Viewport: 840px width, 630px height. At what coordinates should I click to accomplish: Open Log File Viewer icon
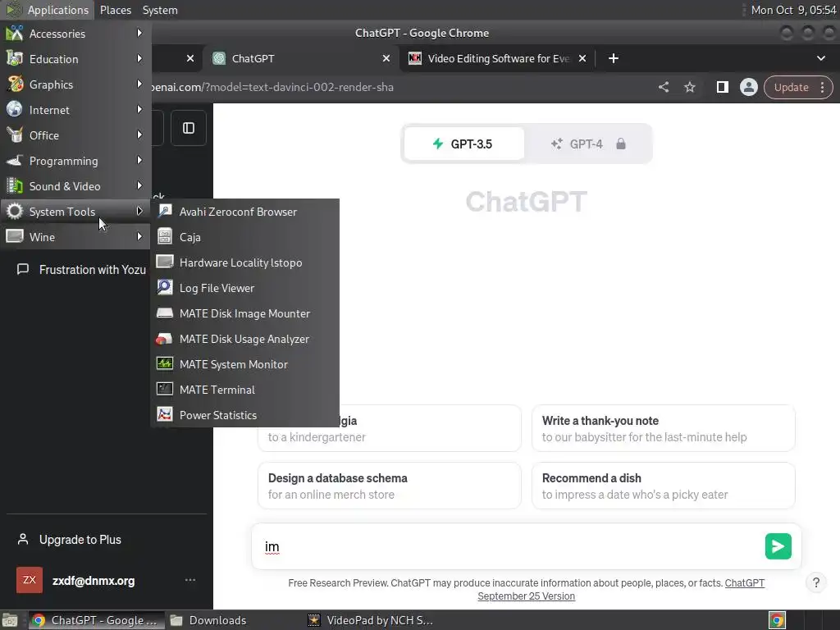click(x=164, y=287)
